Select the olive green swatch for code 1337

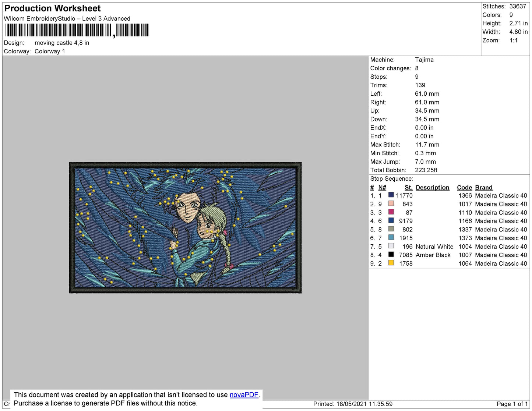[x=391, y=229]
